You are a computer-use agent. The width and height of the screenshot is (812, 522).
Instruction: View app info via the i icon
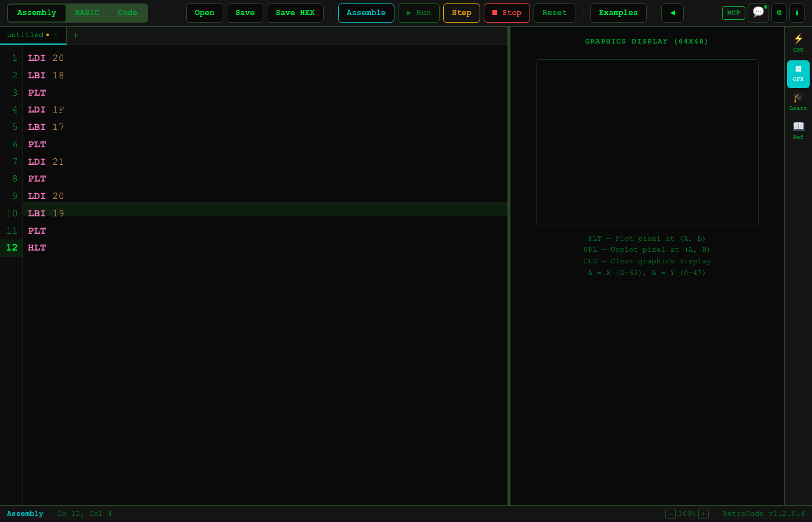pos(797,13)
